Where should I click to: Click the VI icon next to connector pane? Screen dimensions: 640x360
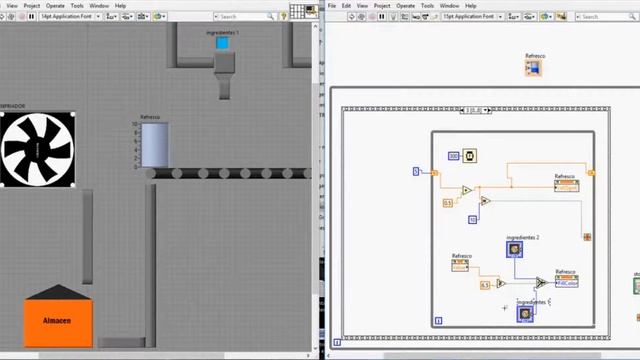click(x=311, y=11)
